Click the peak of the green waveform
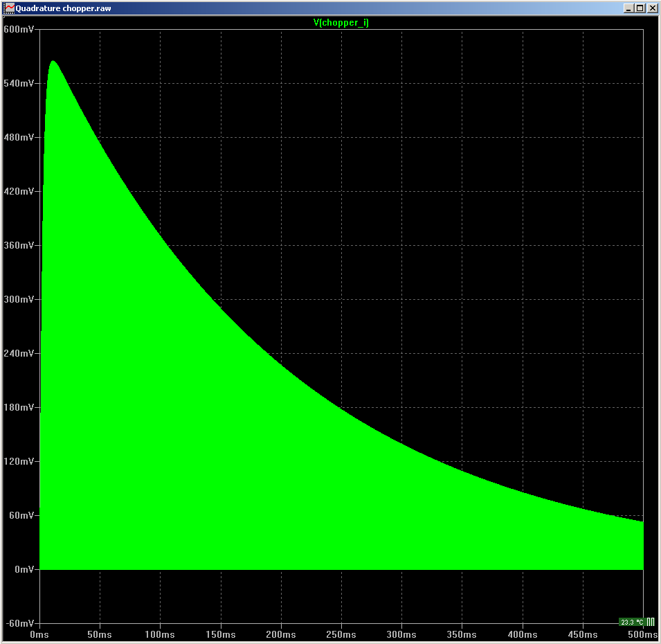Image resolution: width=661 pixels, height=644 pixels. pyautogui.click(x=52, y=62)
